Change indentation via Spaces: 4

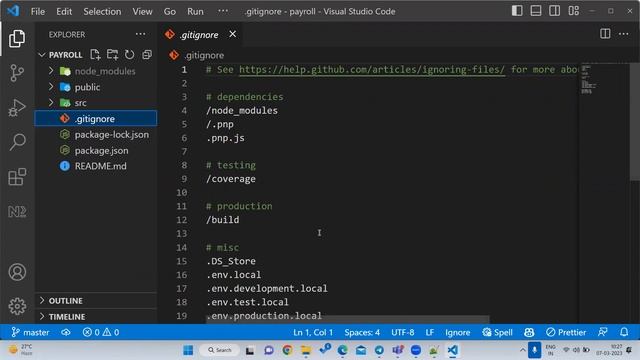[362, 332]
